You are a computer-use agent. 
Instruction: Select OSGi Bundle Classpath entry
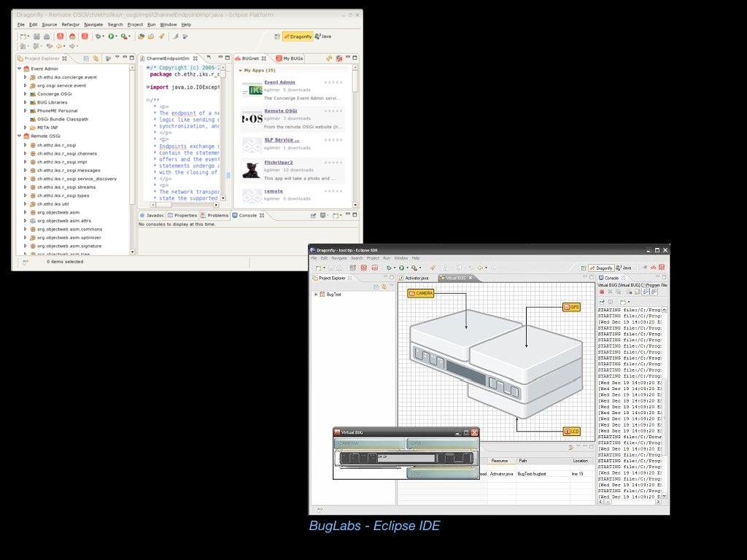pyautogui.click(x=63, y=119)
